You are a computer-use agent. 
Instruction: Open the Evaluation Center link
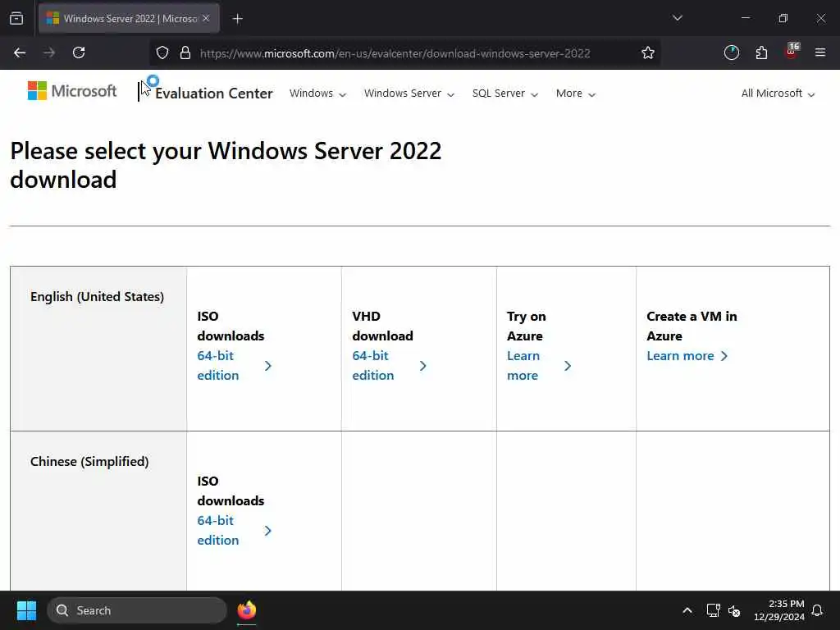click(214, 94)
